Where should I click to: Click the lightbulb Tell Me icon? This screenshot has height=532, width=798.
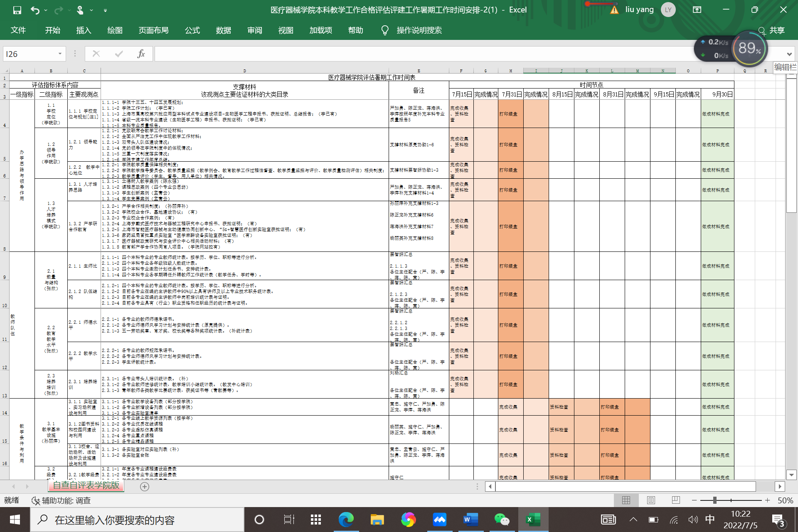(385, 30)
